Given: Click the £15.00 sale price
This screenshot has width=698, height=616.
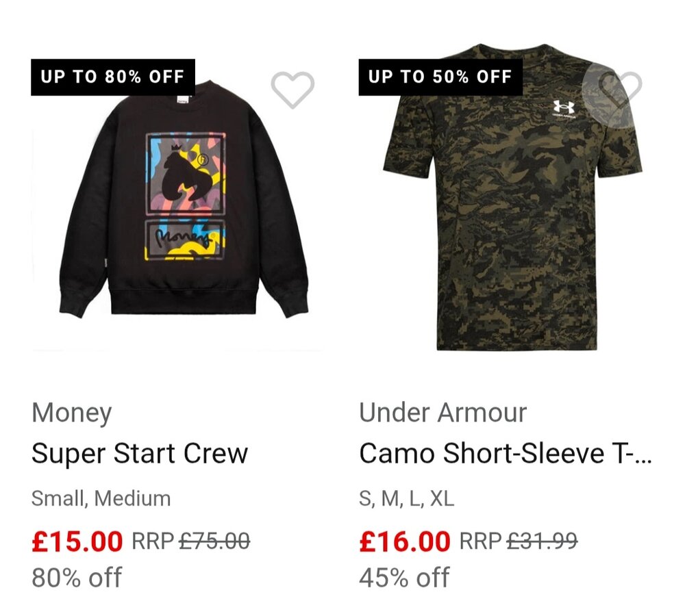Looking at the screenshot, I should point(77,541).
